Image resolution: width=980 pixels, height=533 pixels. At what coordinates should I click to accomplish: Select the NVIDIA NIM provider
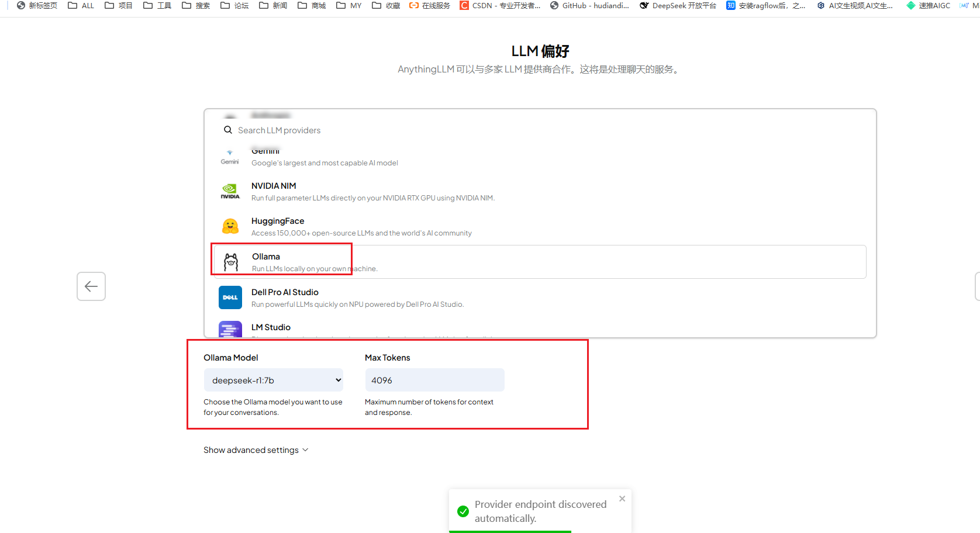coord(540,191)
